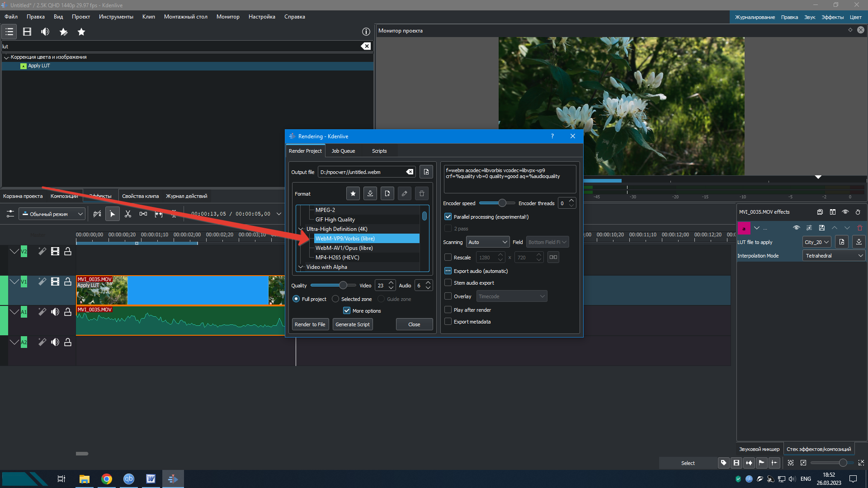Lock the V1 track
The width and height of the screenshot is (868, 488).
coord(68,282)
